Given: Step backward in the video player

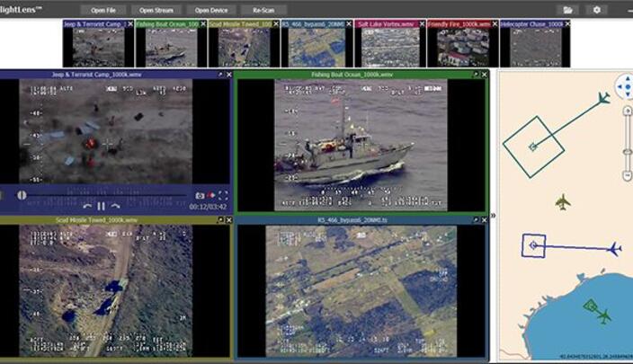Looking at the screenshot, I should [x=87, y=207].
